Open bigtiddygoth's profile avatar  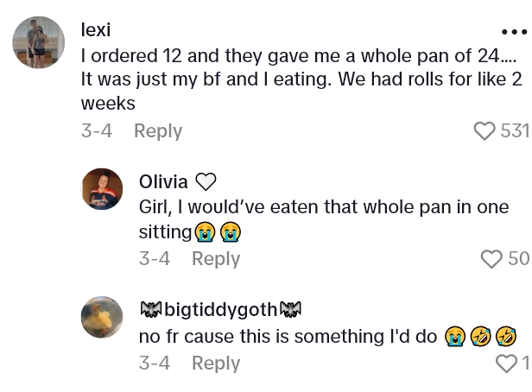[x=102, y=317]
